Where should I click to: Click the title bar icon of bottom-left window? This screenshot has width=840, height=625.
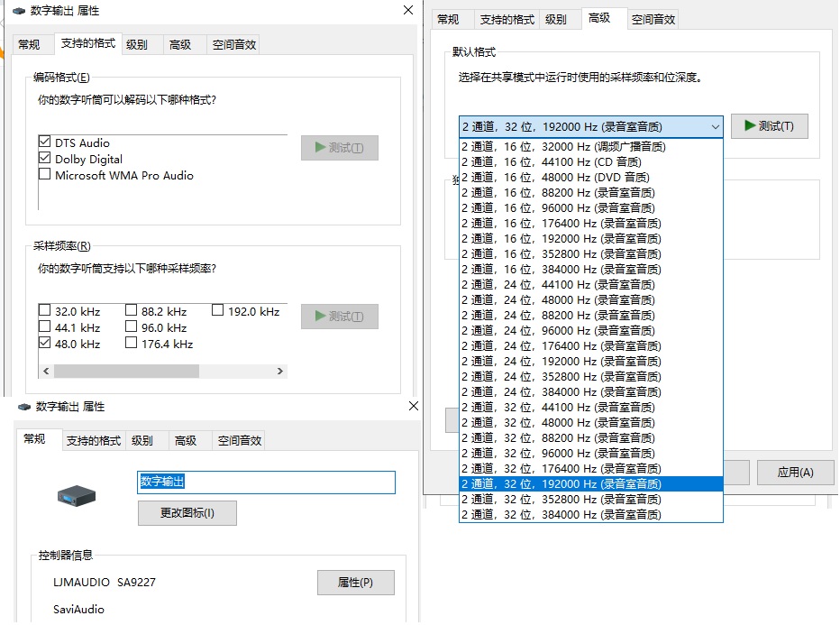24,407
